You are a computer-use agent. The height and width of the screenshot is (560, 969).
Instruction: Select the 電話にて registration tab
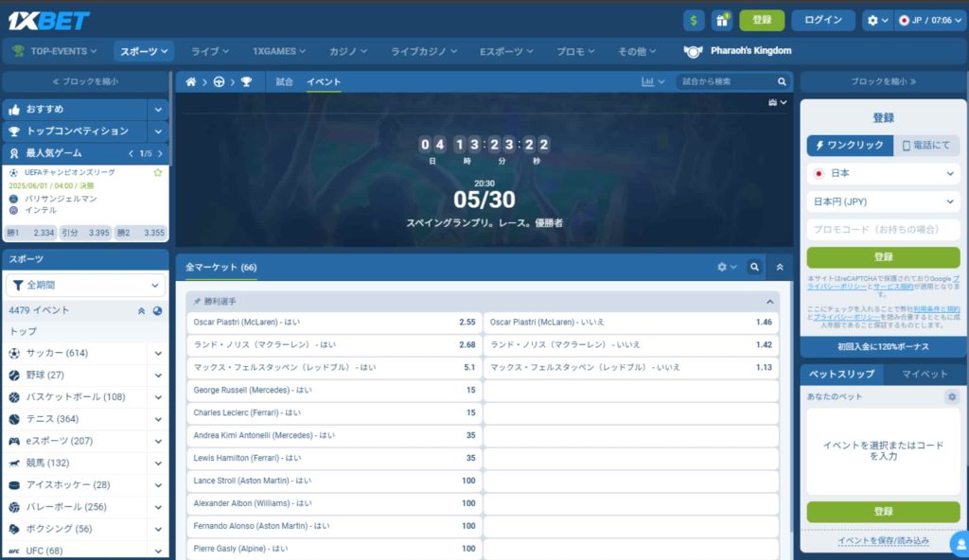click(926, 146)
